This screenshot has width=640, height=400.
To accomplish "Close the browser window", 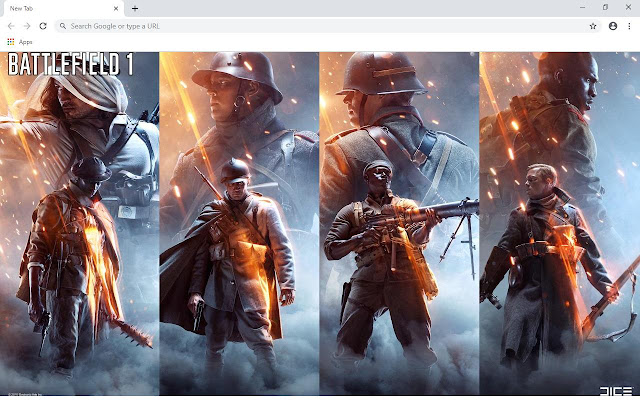I will (628, 7).
